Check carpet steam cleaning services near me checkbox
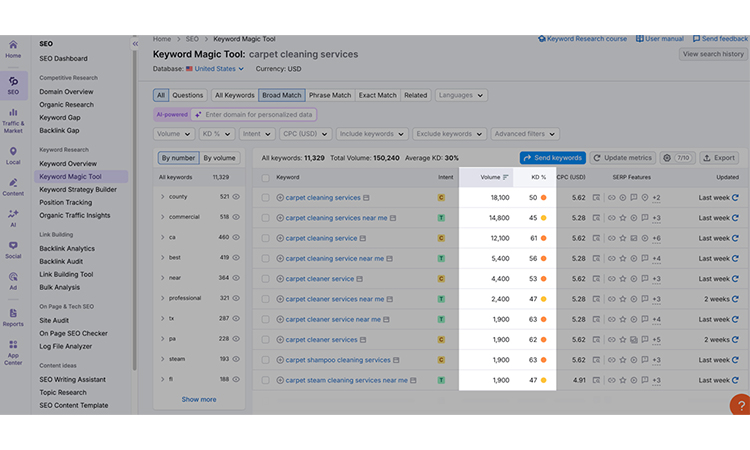Screen dimensions: 750x450 pos(265,380)
